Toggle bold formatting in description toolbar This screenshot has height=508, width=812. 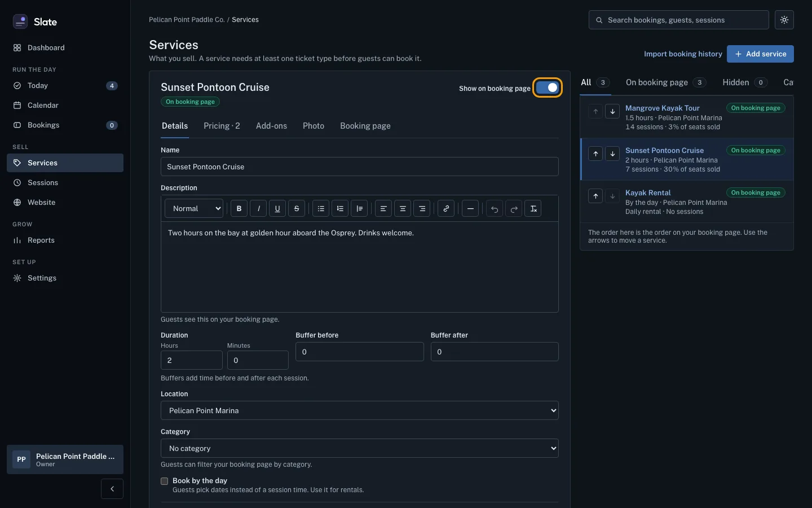coord(239,209)
